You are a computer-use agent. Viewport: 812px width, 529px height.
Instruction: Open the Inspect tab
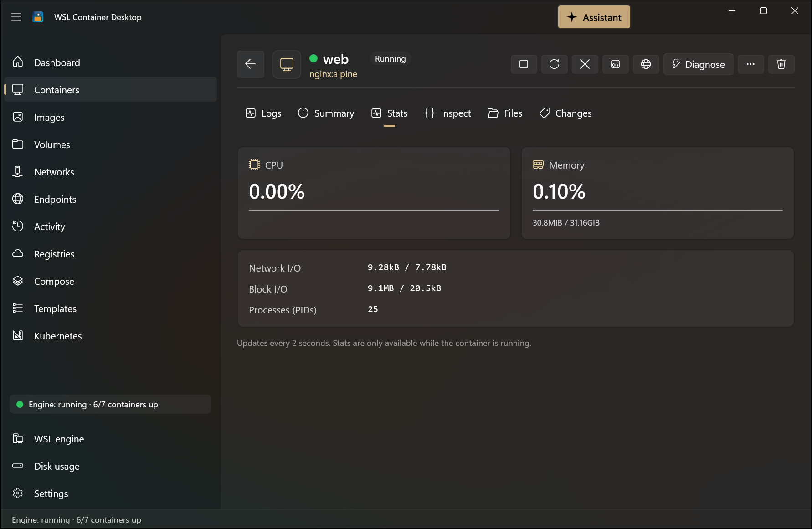447,113
